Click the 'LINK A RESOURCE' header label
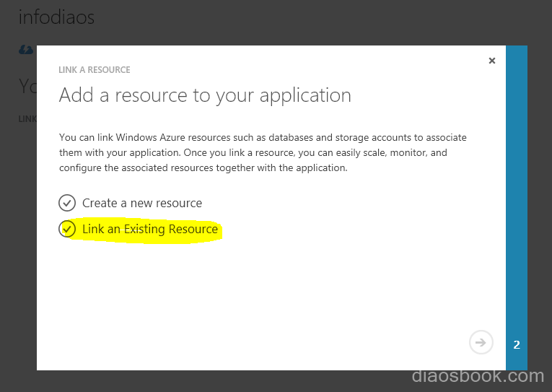552x392 pixels. (95, 70)
